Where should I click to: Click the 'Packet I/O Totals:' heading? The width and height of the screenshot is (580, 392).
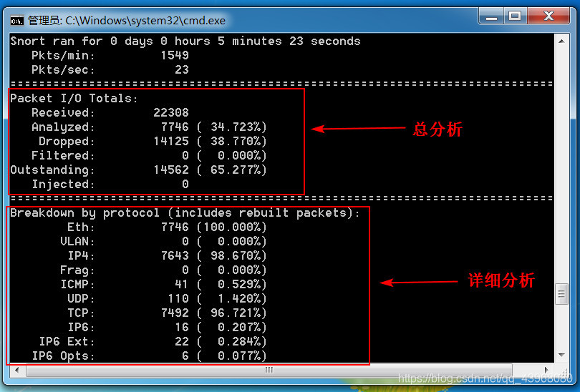(x=74, y=98)
